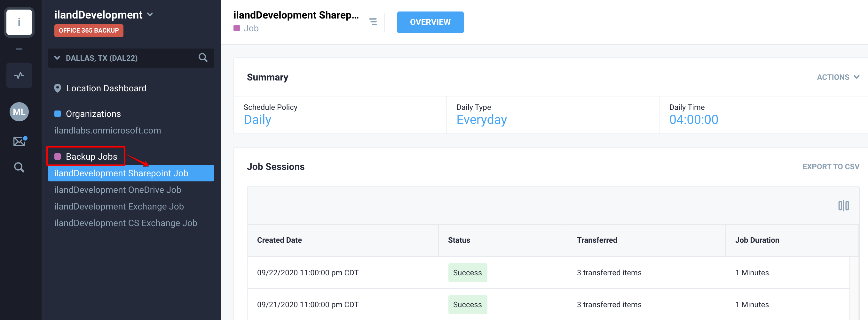
Task: Click the search icon in location bar
Action: point(203,58)
